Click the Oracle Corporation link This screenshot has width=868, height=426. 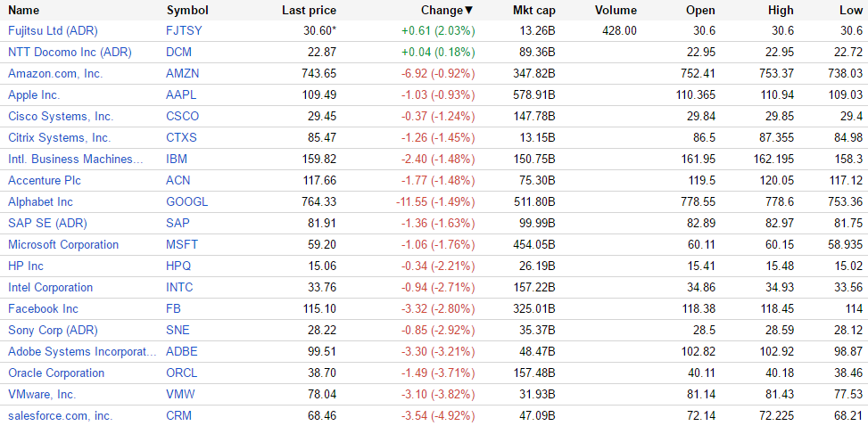pos(58,373)
